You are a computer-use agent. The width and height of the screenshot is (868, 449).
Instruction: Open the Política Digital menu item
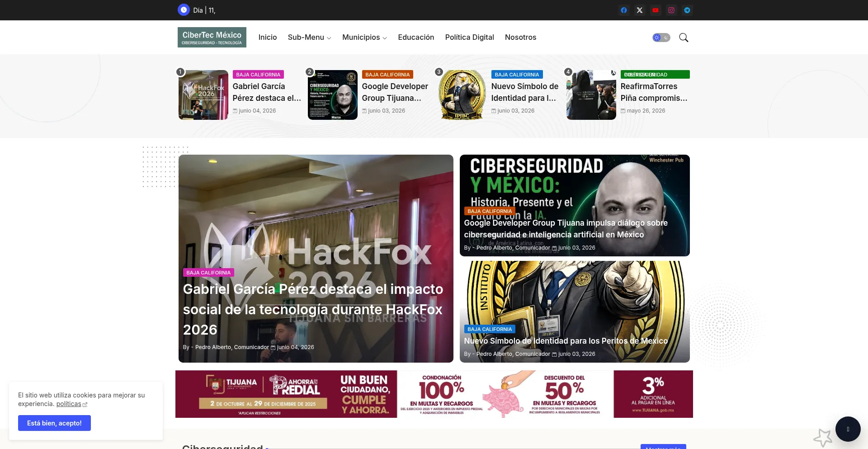(x=470, y=38)
